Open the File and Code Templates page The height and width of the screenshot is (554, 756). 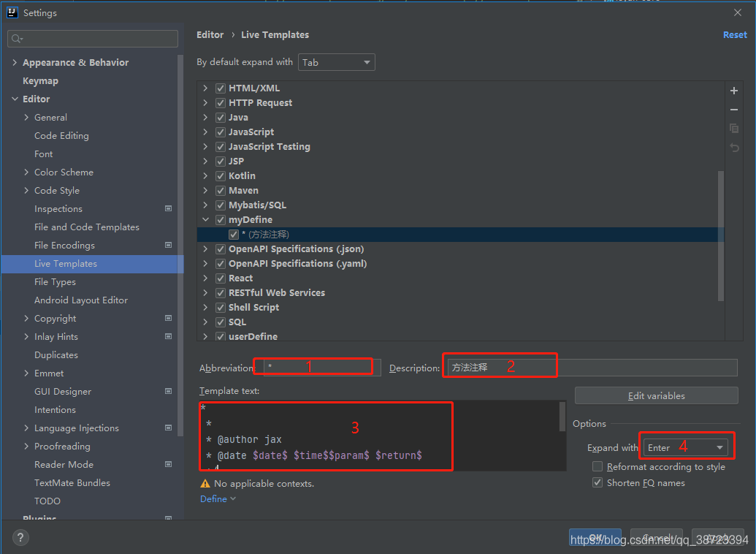(87, 227)
